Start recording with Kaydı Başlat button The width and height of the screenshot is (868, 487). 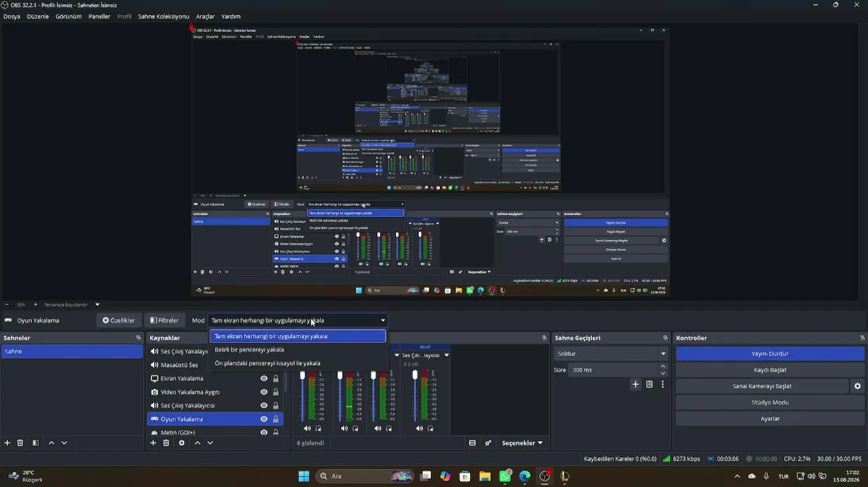click(770, 370)
